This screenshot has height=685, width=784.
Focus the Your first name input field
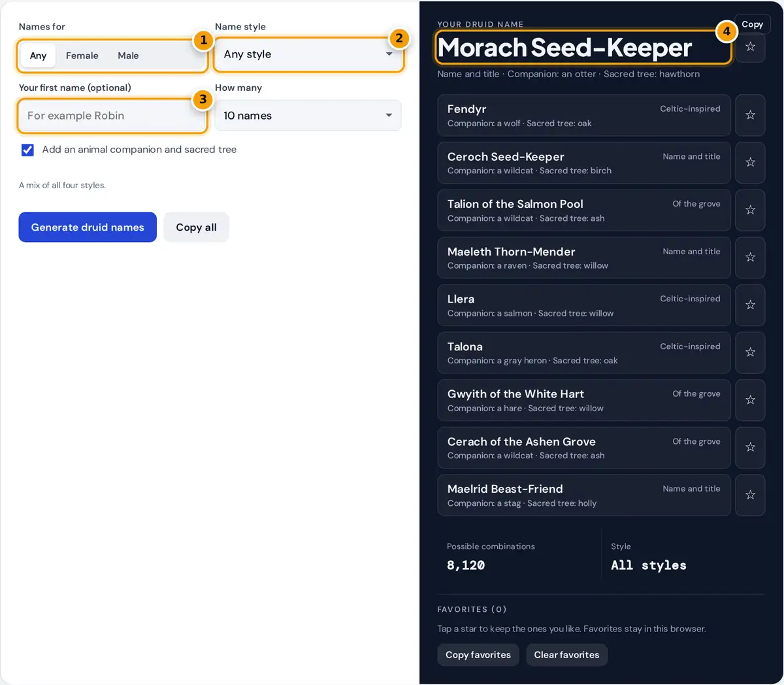(112, 116)
